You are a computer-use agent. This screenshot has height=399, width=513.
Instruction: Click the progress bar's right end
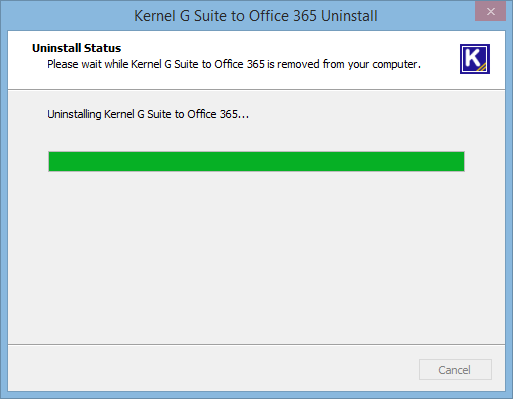pos(461,161)
